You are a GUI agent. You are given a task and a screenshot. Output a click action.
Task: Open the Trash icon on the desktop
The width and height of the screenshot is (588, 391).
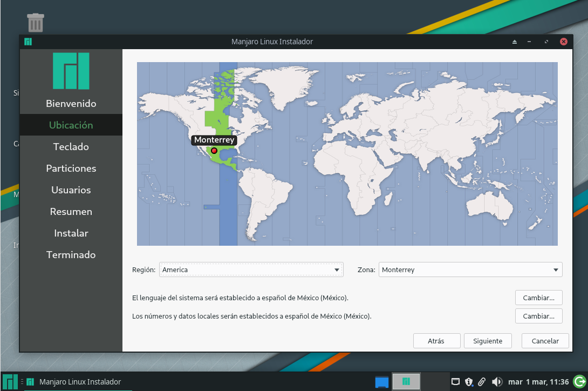(x=35, y=23)
